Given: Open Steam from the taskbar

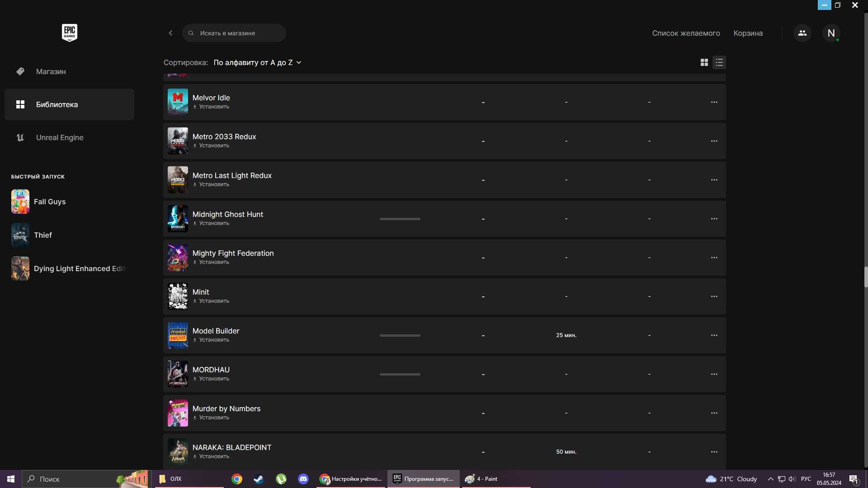Looking at the screenshot, I should [x=259, y=479].
